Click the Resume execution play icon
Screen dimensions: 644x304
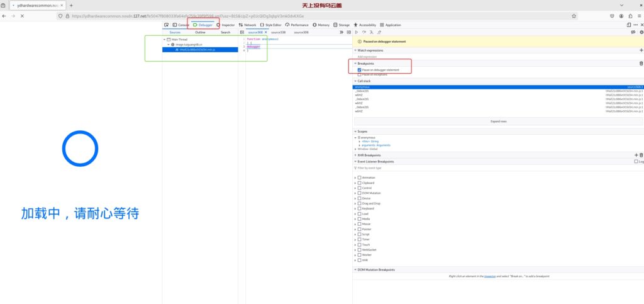357,32
